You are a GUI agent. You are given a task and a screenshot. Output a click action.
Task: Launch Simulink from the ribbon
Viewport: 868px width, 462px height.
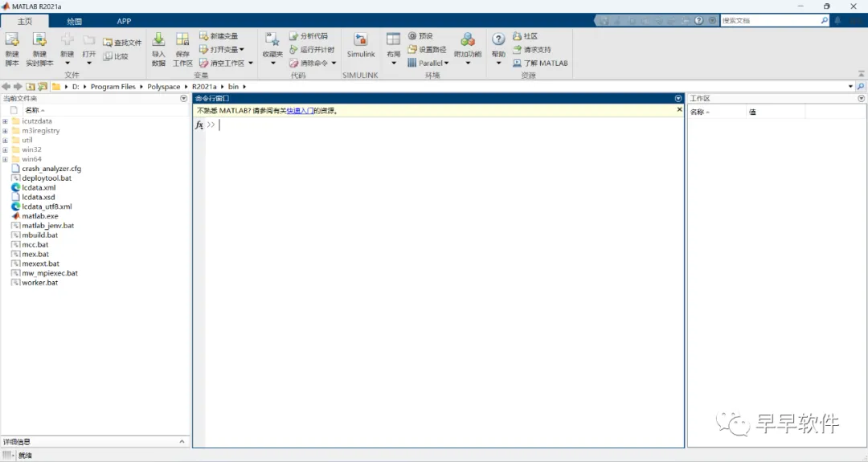pos(361,45)
